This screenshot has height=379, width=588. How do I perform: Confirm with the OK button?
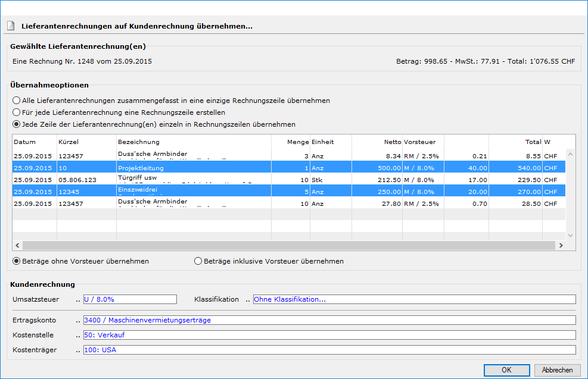tap(506, 370)
